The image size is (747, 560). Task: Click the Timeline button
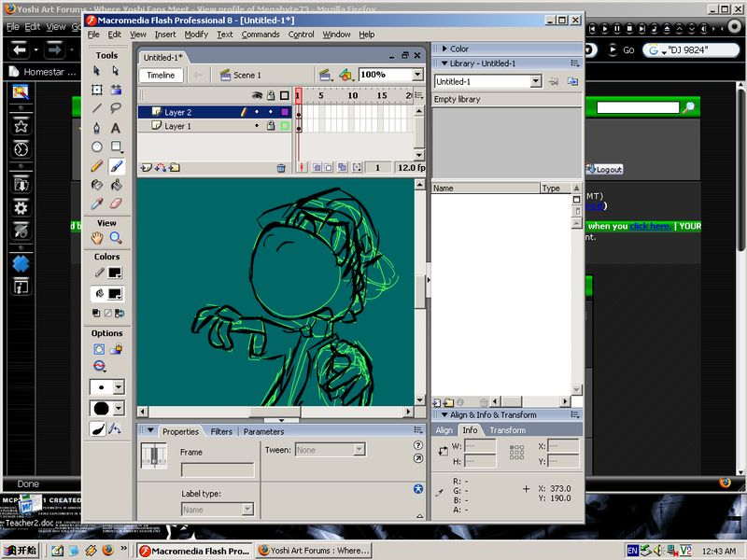click(x=161, y=75)
